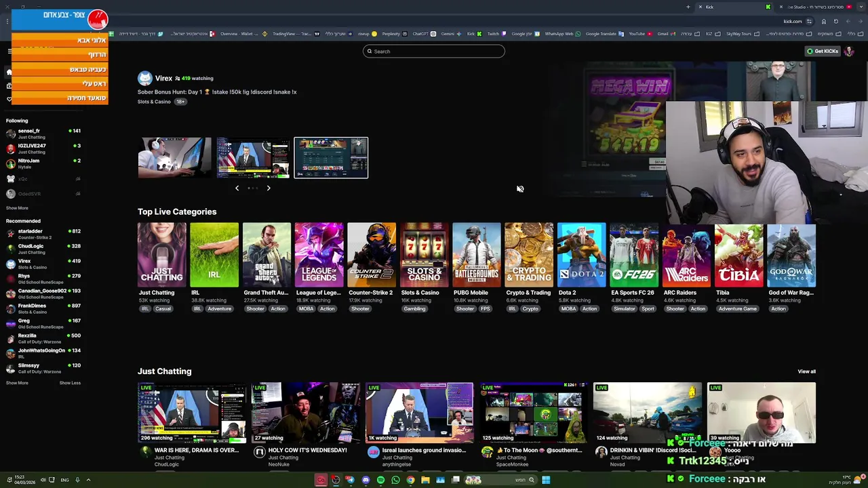868x488 pixels.
Task: Collapse Recommended list with Show Less
Action: (x=70, y=383)
